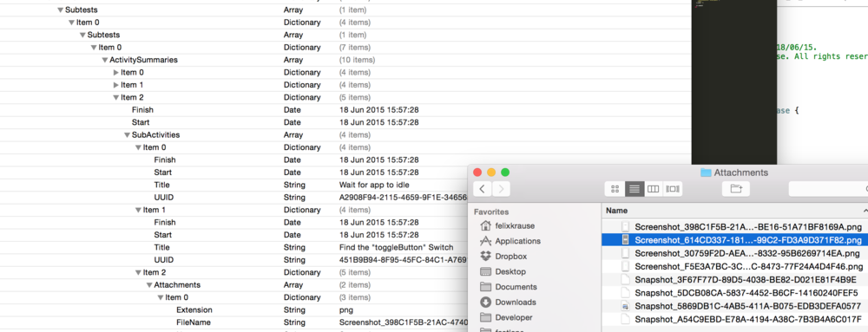
Task: Switch Finder to column view
Action: (654, 189)
